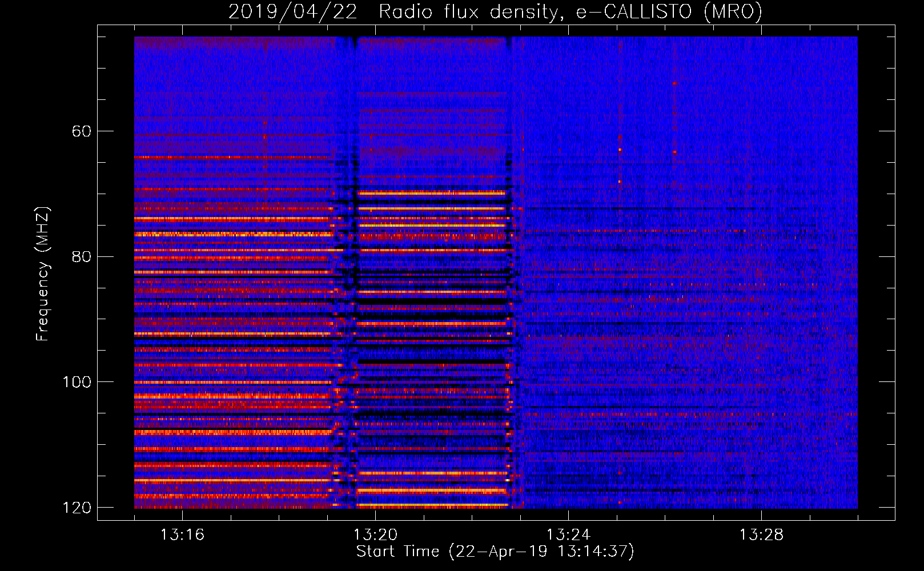Click the plot title '2019/04/22 Radio flux density, e-CALLISTO (MRO)'
This screenshot has height=571, width=924.
tap(495, 11)
